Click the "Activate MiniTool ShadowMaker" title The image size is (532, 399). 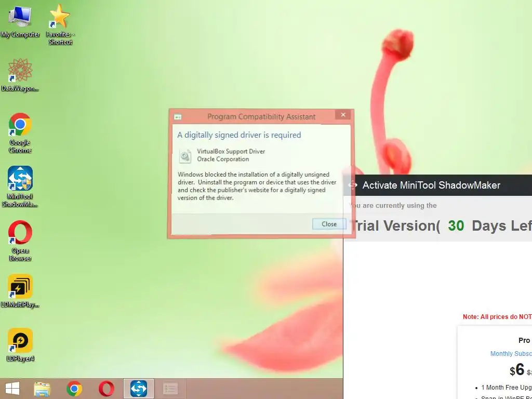(x=431, y=185)
